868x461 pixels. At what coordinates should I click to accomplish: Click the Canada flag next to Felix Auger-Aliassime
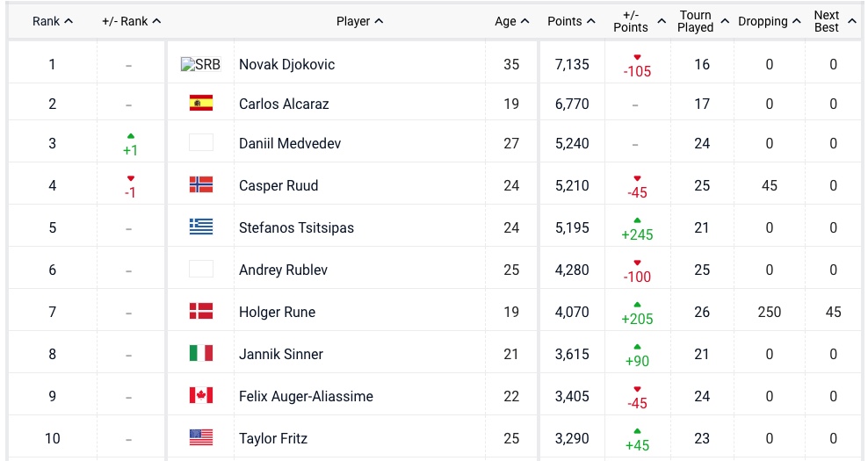200,395
